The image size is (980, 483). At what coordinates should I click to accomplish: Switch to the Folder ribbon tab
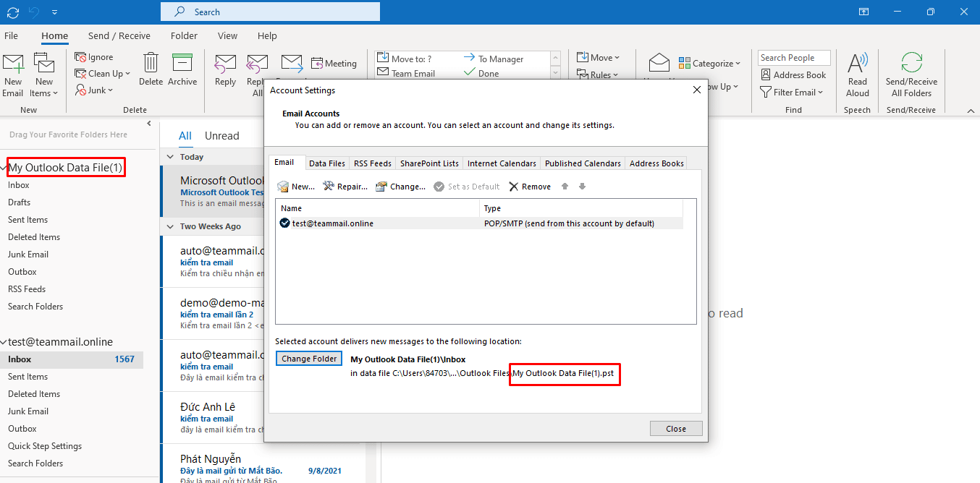184,35
